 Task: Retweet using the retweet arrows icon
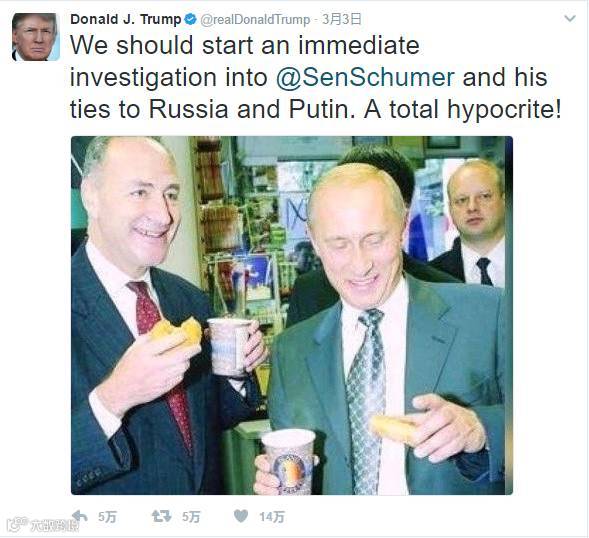pos(162,517)
